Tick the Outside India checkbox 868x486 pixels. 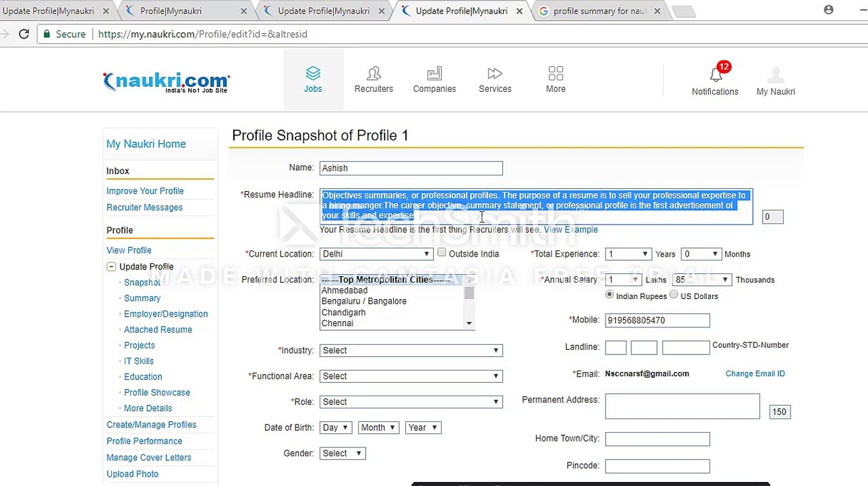(442, 252)
